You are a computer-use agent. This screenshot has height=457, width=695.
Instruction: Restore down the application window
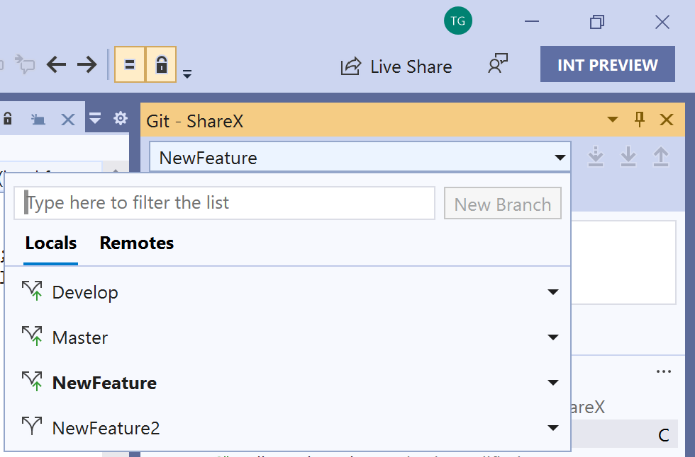pos(597,21)
